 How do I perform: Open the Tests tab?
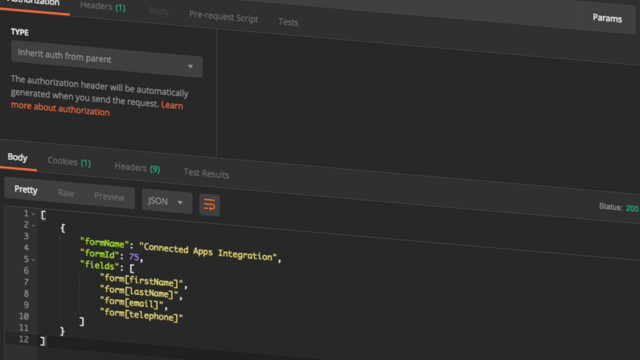coord(288,22)
